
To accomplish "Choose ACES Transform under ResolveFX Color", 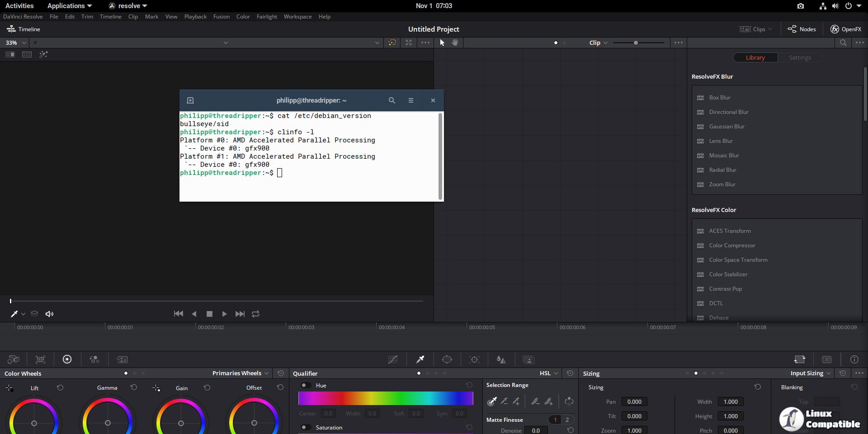I will 731,231.
